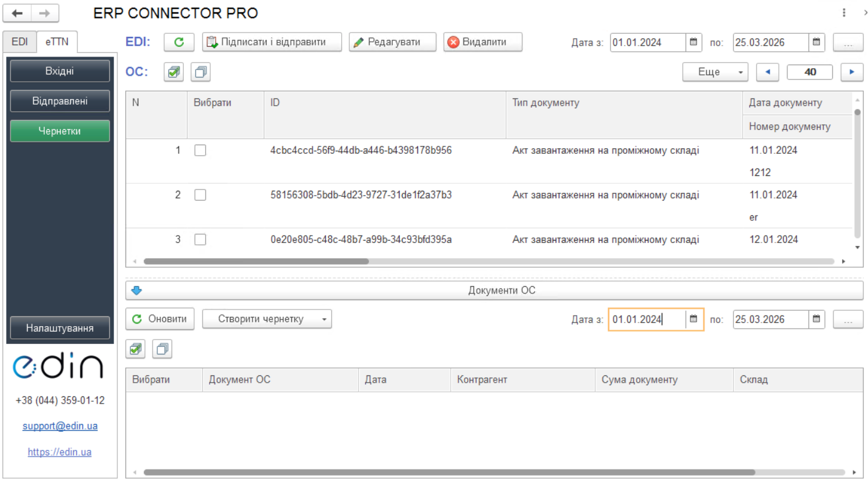This screenshot has height=483, width=868.
Task: Click the green refresh icon next to EDI
Action: point(179,42)
